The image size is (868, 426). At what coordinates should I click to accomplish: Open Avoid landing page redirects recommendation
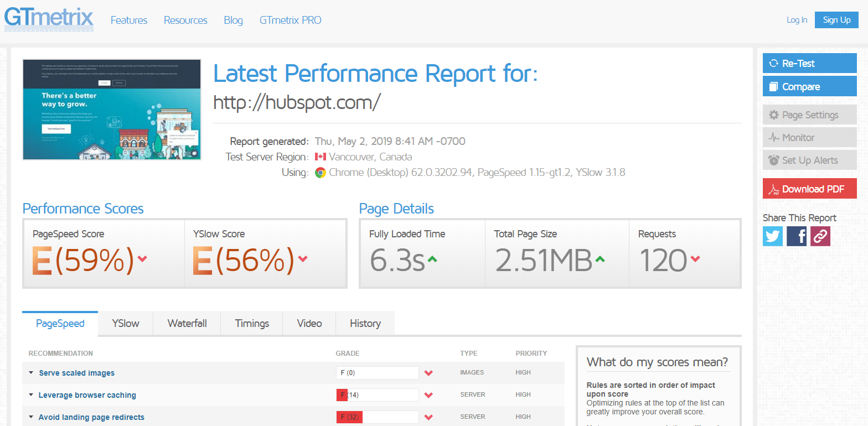point(91,417)
